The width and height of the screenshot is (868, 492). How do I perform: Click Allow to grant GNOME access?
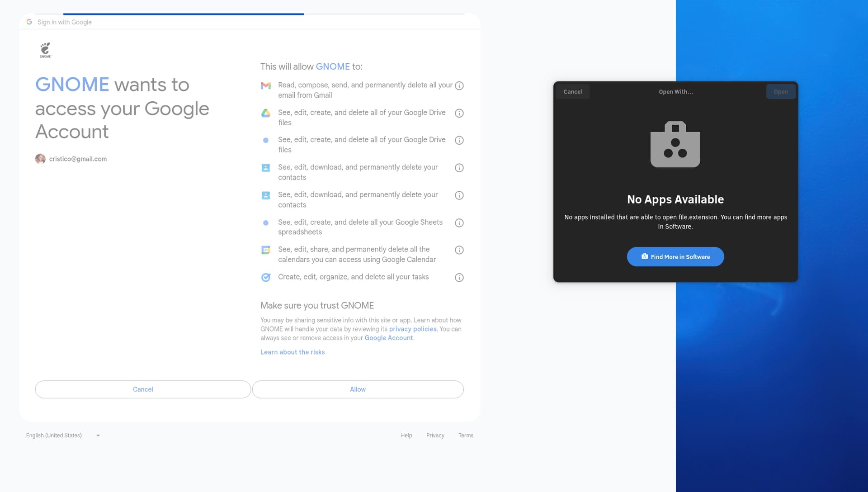(x=358, y=389)
